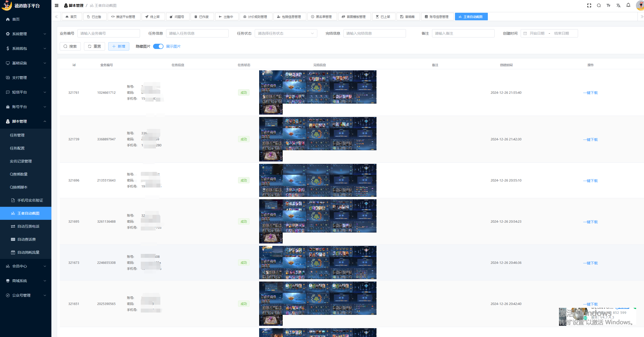644x337 pixels.
Task: Open 任务状态 dropdown
Action: tap(286, 33)
